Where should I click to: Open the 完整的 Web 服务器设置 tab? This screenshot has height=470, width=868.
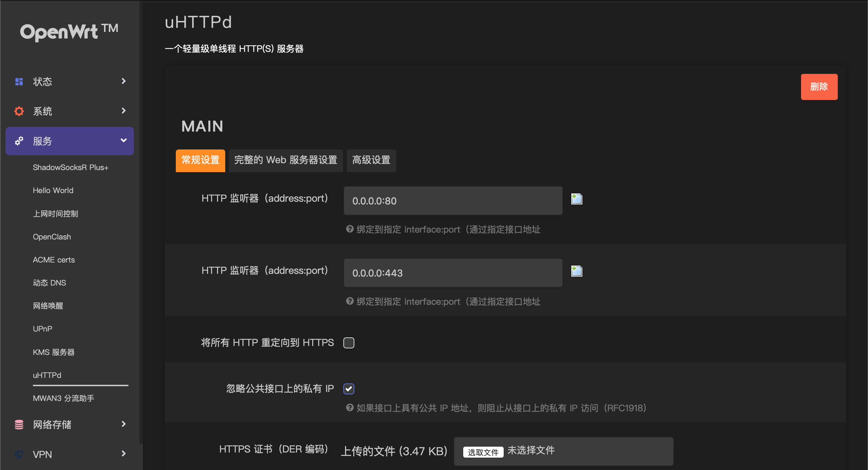point(285,160)
